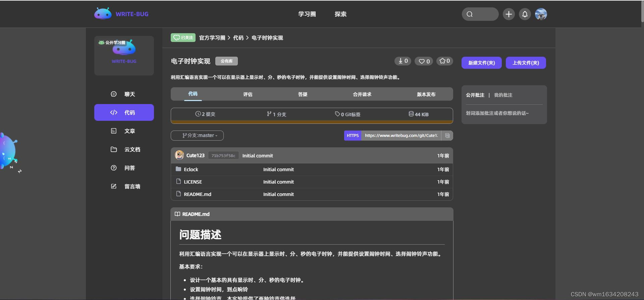Click 新建文件(夹) button
This screenshot has width=644, height=300.
481,63
